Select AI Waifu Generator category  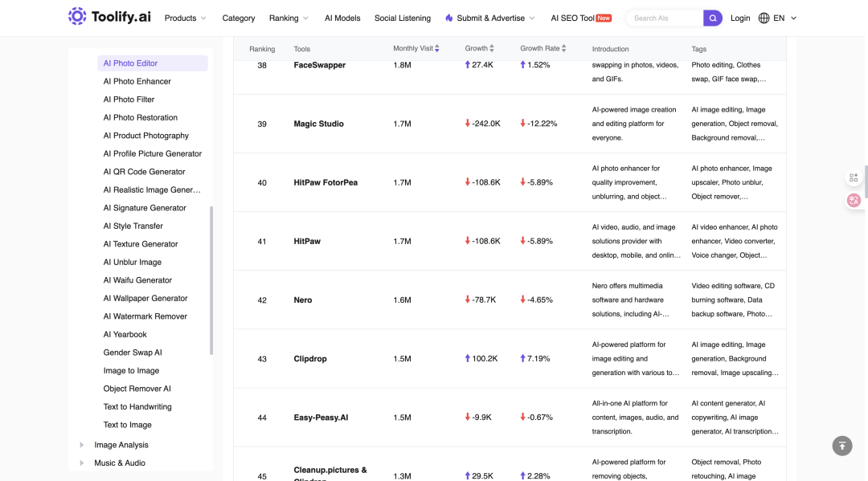coord(137,280)
